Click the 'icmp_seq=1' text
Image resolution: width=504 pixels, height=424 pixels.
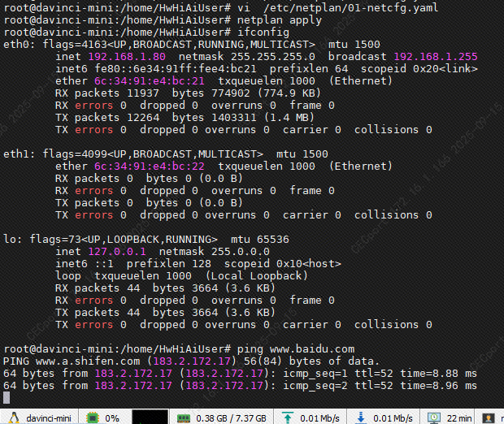[315, 374]
